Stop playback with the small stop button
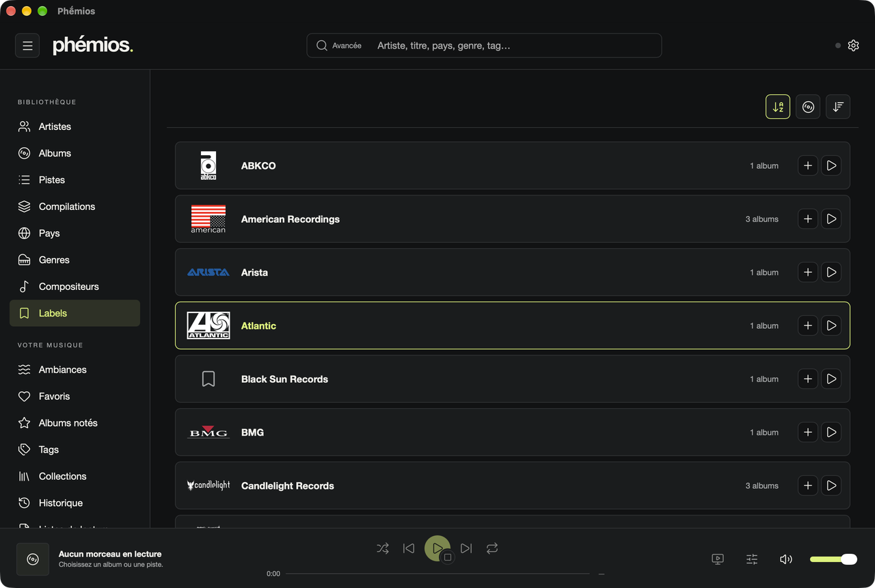Screen dimensions: 875x588 [x=448, y=557]
